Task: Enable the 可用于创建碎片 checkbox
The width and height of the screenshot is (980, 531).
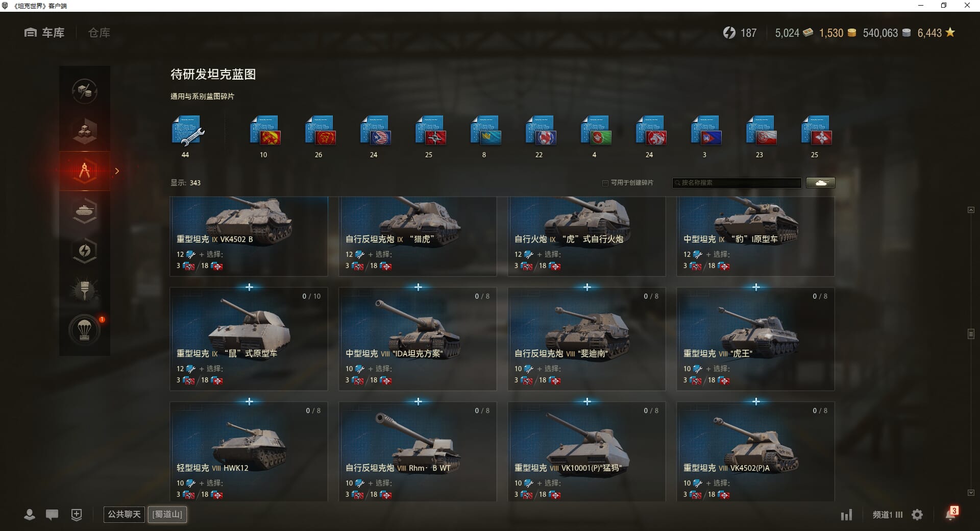Action: [x=605, y=183]
